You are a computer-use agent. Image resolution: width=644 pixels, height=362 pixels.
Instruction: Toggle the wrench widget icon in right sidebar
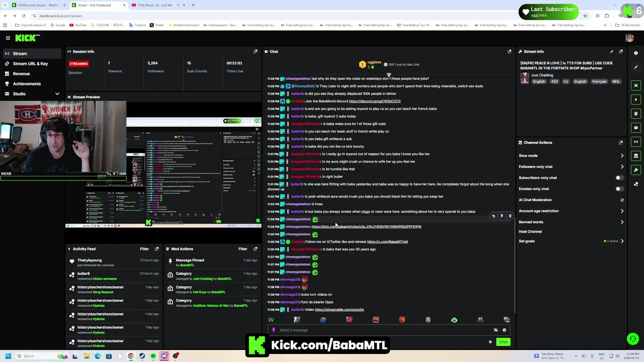point(636,170)
